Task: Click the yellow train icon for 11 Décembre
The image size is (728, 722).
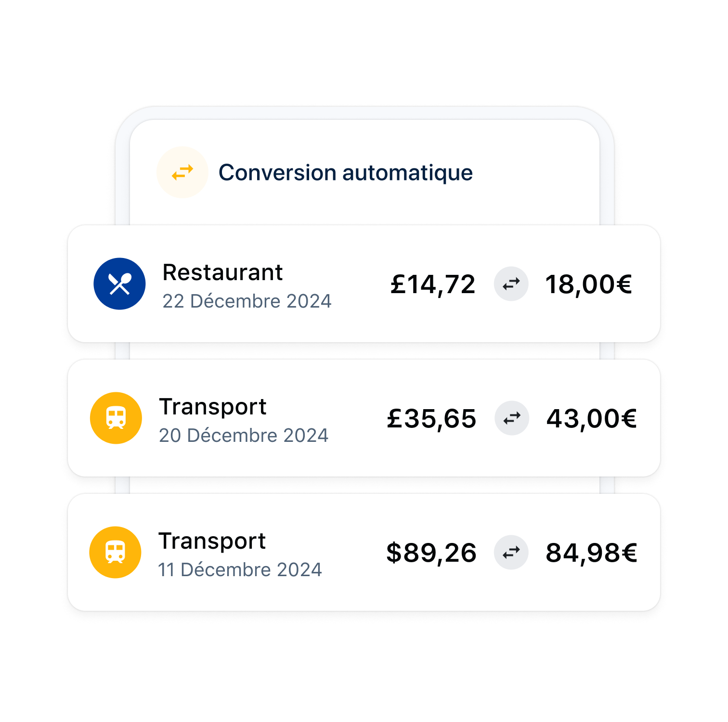Action: point(115,552)
